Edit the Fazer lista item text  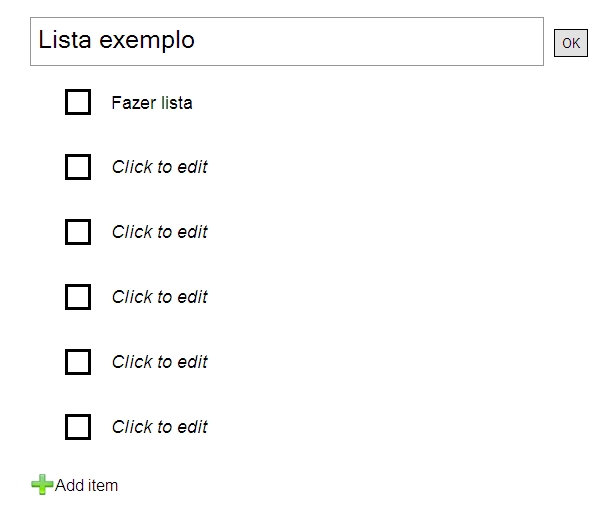coord(152,103)
